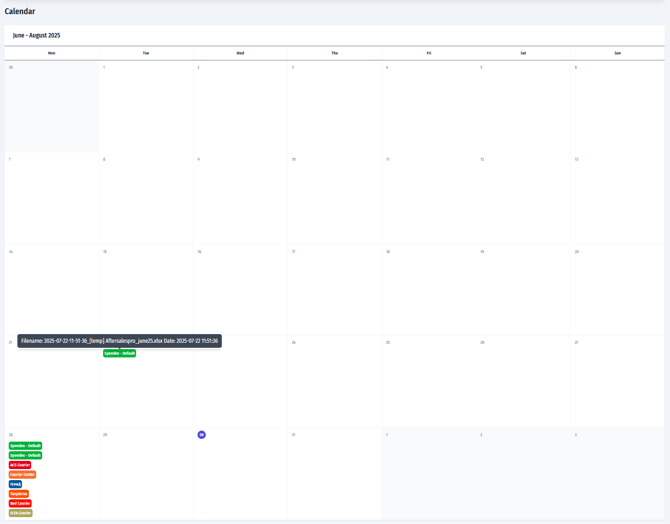670x524 pixels.
Task: Click the Sun column header
Action: [617, 53]
